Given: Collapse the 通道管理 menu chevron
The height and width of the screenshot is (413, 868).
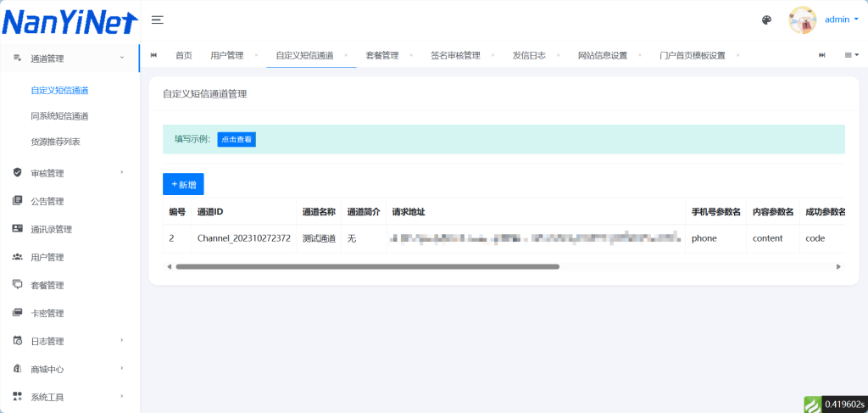Looking at the screenshot, I should coord(122,58).
